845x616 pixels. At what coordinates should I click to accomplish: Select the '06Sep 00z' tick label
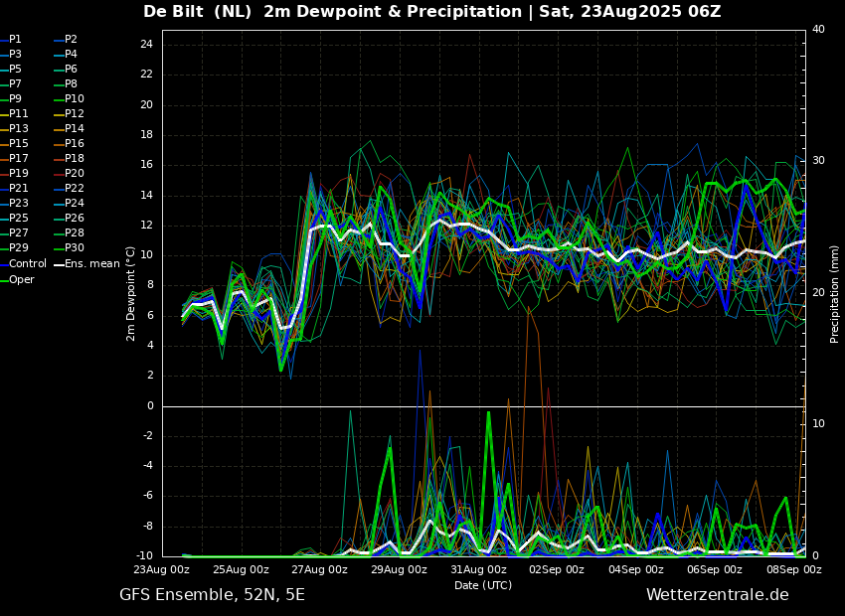pyautogui.click(x=715, y=569)
